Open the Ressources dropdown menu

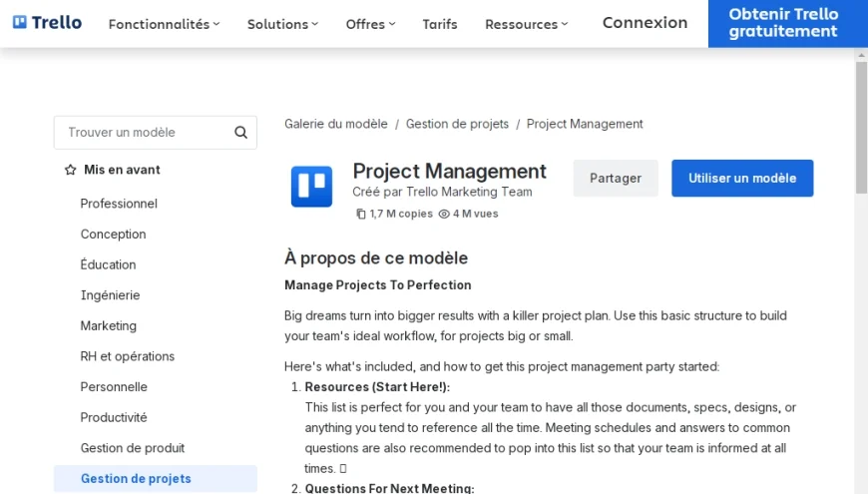(526, 24)
